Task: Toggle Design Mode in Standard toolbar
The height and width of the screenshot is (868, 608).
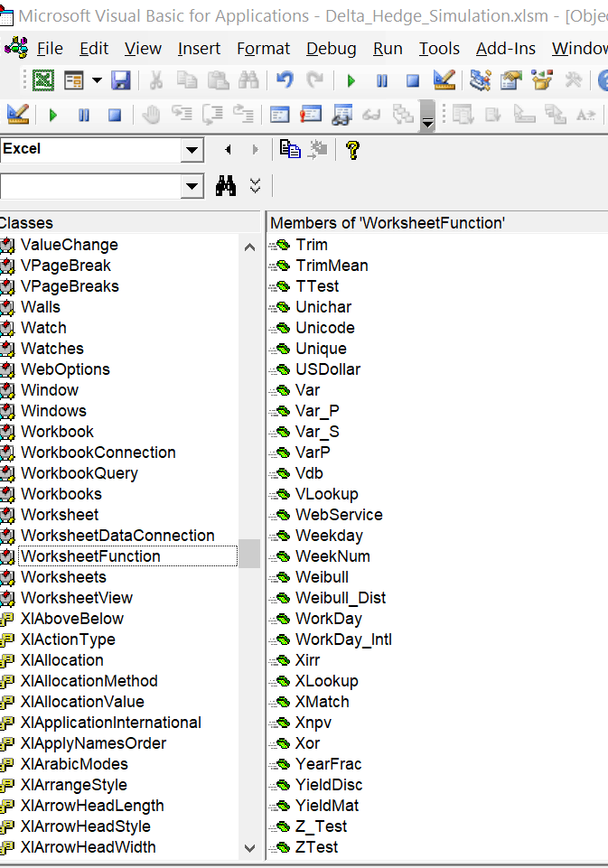Action: (444, 80)
